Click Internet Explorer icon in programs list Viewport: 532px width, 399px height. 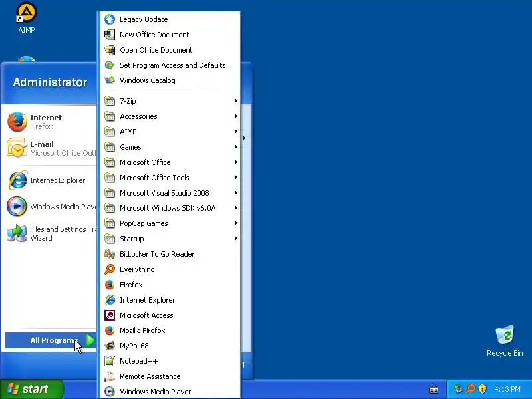(110, 300)
